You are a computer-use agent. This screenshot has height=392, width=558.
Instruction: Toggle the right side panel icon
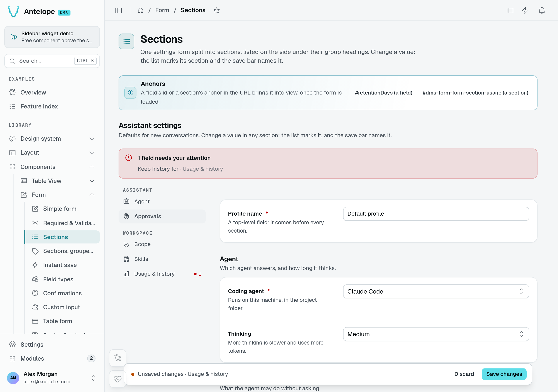[510, 10]
